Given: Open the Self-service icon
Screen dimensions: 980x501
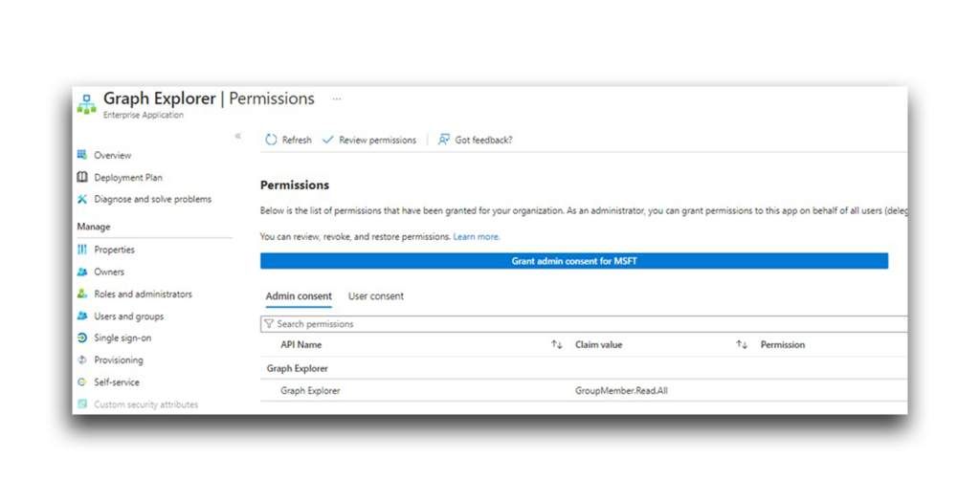Looking at the screenshot, I should pos(82,382).
